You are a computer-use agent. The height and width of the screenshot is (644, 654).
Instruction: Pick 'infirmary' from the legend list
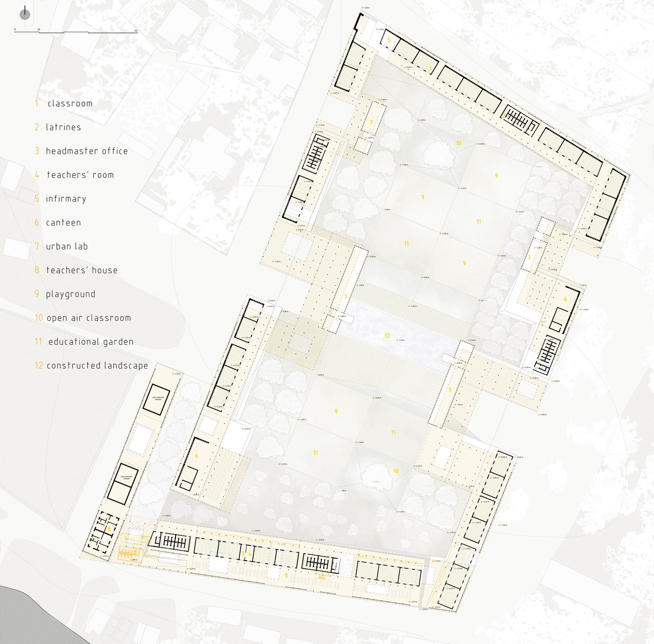(x=66, y=199)
